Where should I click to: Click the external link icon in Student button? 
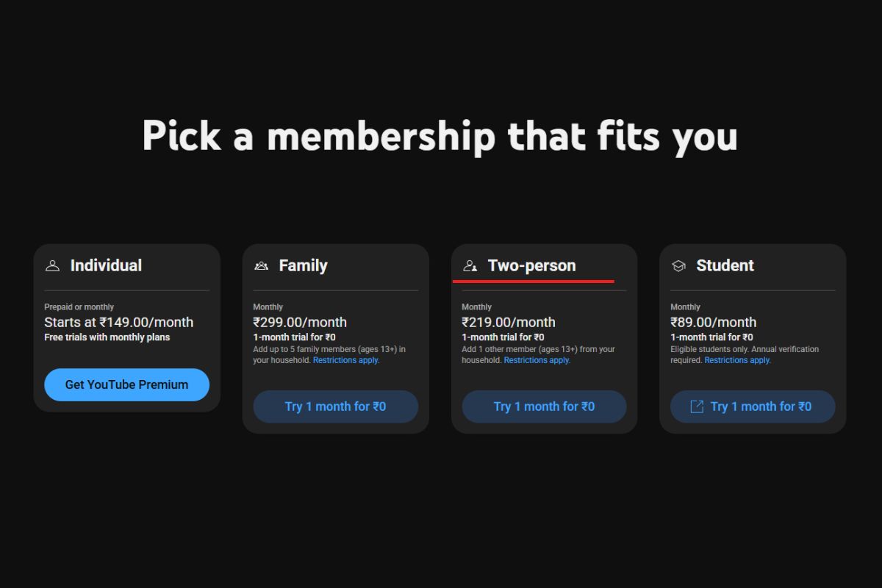(697, 406)
